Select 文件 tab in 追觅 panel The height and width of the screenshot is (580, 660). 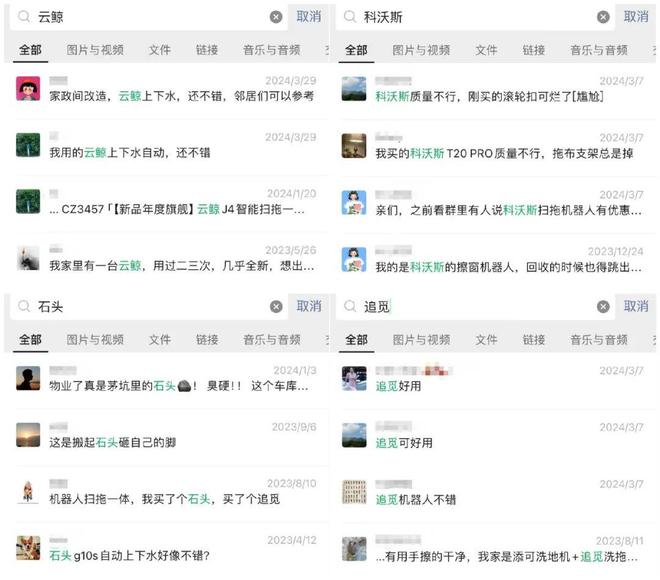point(486,340)
